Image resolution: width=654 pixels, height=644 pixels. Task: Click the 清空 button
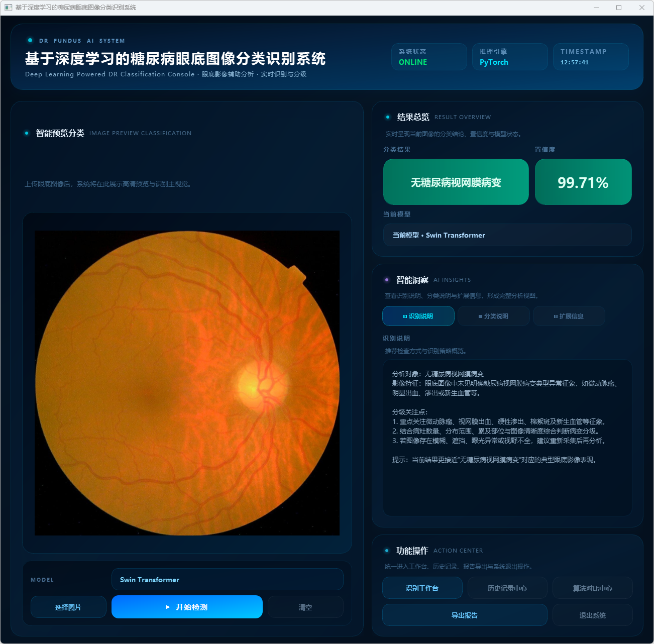click(x=305, y=607)
